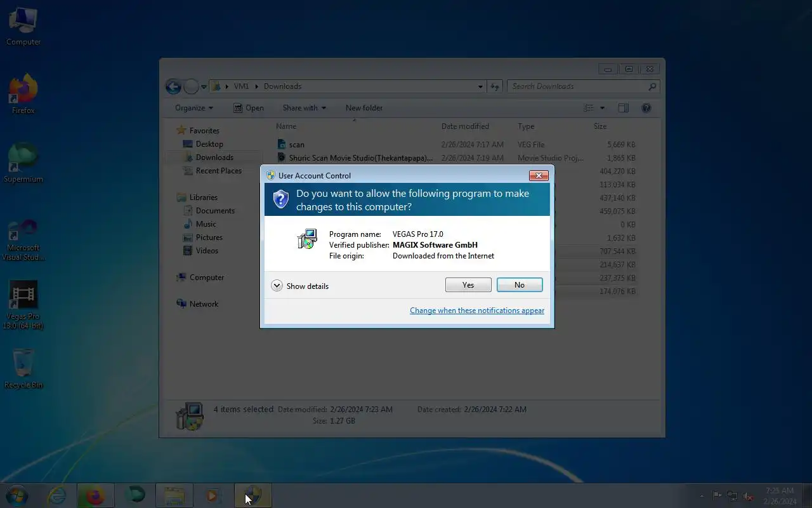Open the Windows Start menu

coord(17,495)
